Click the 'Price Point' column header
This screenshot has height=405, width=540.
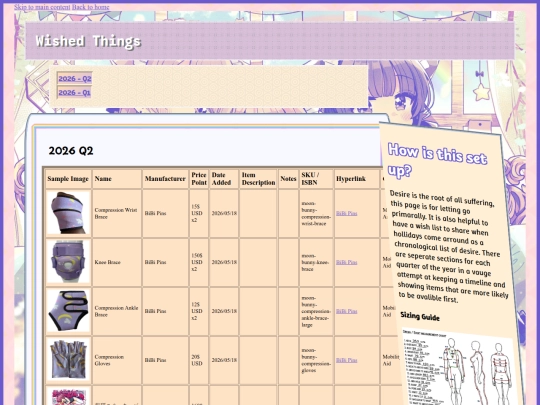pos(199,179)
